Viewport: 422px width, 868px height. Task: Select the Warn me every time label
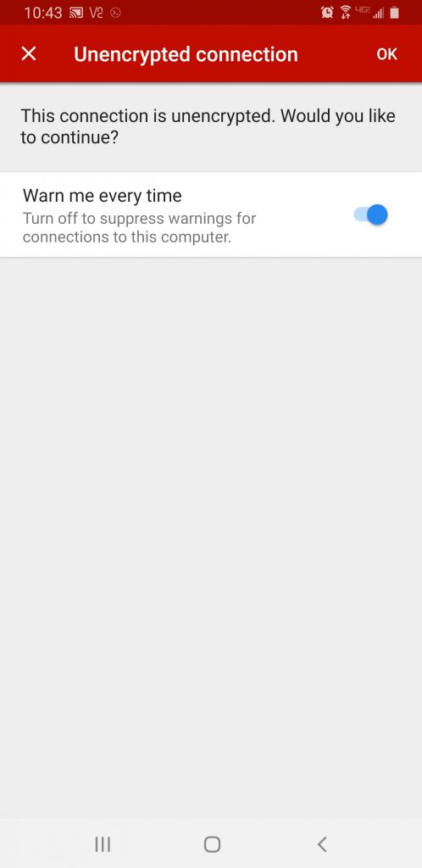(x=103, y=196)
